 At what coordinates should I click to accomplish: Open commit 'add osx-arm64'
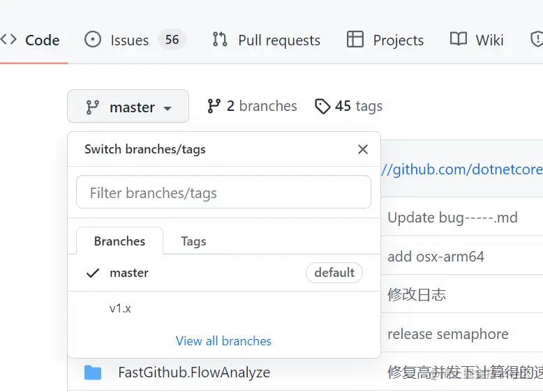click(x=436, y=257)
